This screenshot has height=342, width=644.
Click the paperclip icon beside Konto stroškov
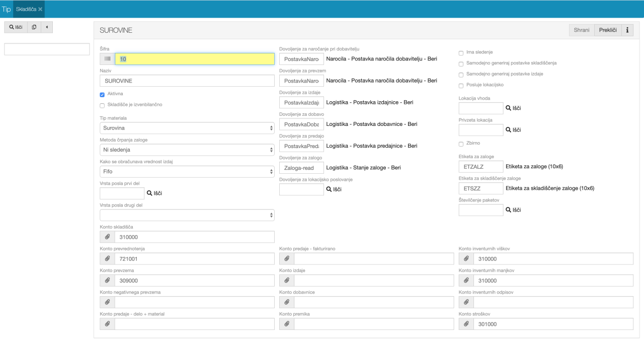[x=466, y=324]
